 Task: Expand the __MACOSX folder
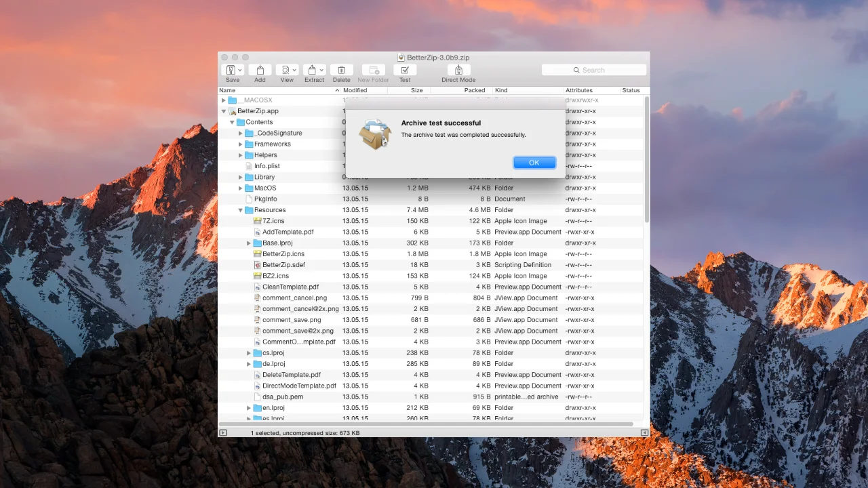tap(224, 100)
